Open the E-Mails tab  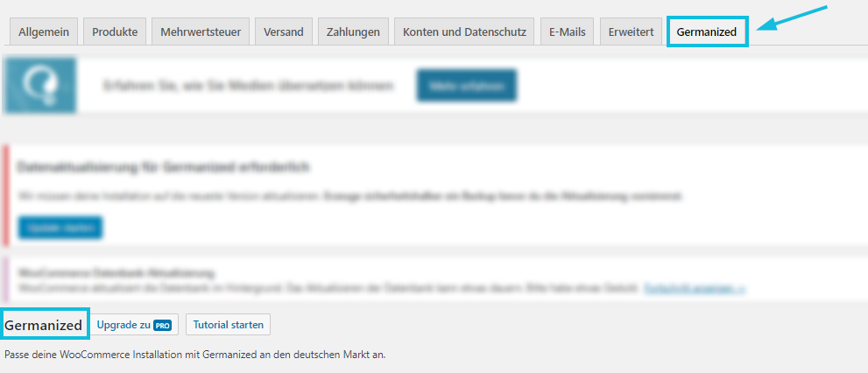pyautogui.click(x=567, y=32)
